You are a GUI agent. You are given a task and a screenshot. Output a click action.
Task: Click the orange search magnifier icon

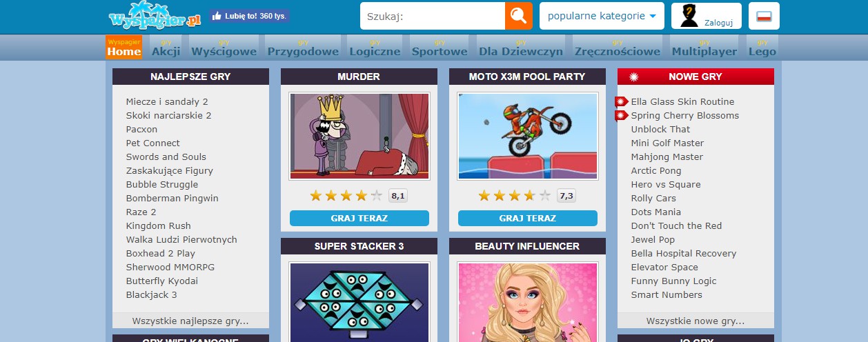pos(519,16)
